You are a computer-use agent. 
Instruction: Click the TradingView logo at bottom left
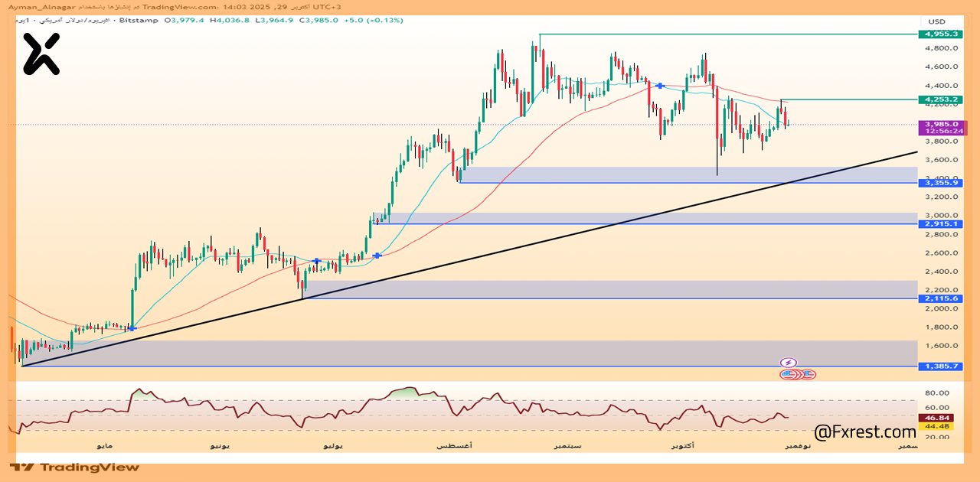click(75, 467)
